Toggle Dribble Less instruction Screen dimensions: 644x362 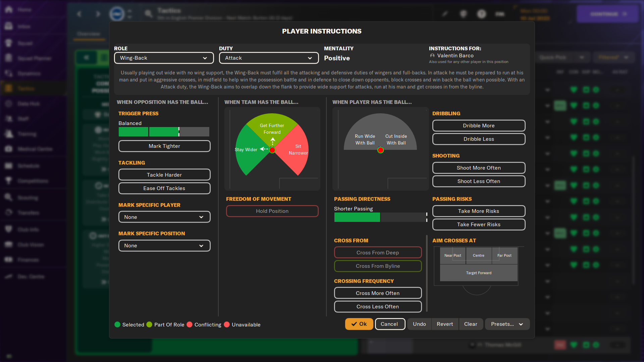[479, 139]
